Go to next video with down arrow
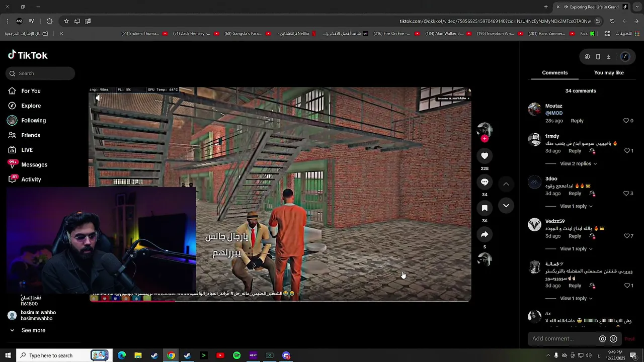644x362 pixels. (506, 206)
